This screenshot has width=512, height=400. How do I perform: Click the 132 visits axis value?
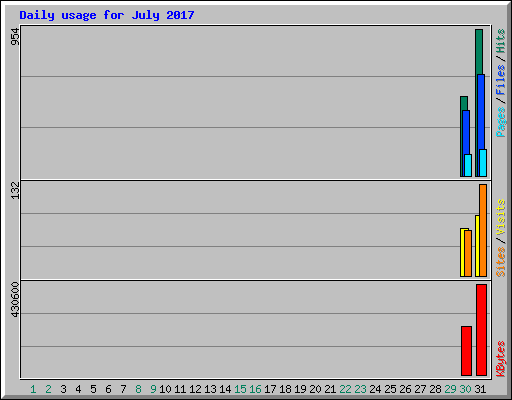[15, 190]
